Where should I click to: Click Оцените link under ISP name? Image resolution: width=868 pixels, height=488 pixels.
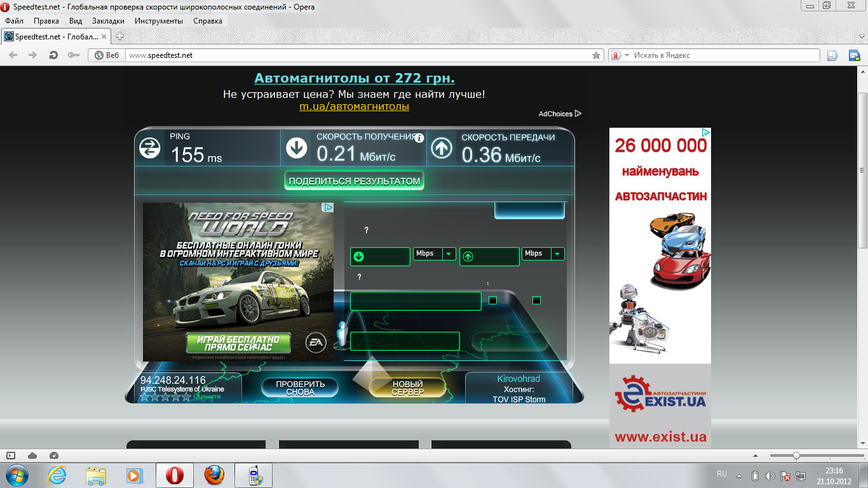[207, 396]
